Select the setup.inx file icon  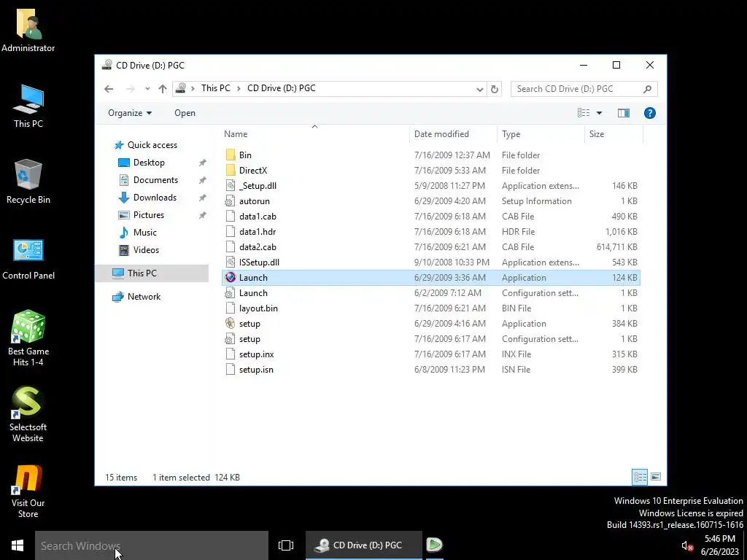pyautogui.click(x=231, y=354)
